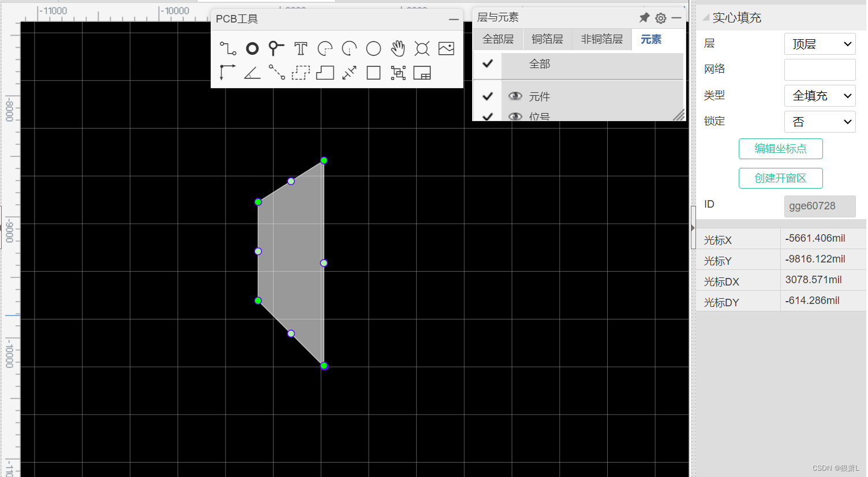Click the 全部 row label
868x477 pixels.
pos(540,64)
